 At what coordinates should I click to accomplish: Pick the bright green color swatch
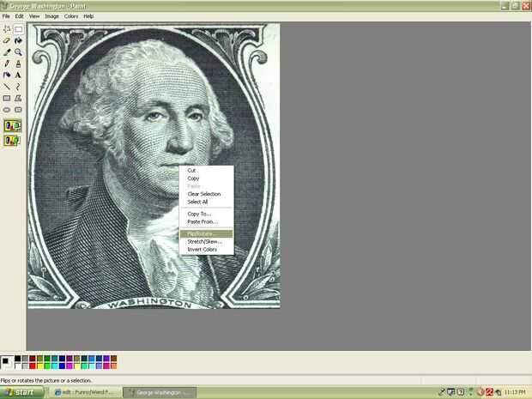point(47,366)
